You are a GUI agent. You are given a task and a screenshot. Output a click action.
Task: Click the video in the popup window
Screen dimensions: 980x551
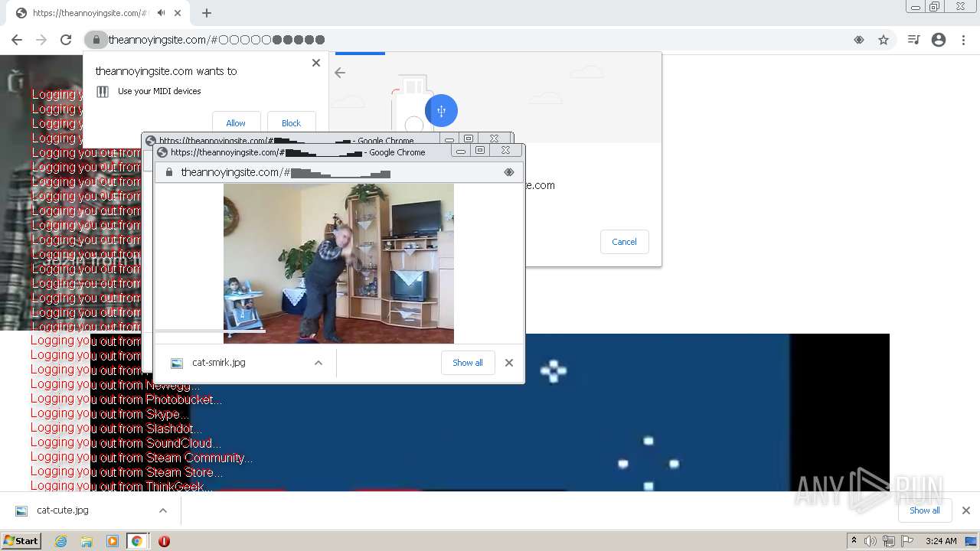point(338,263)
